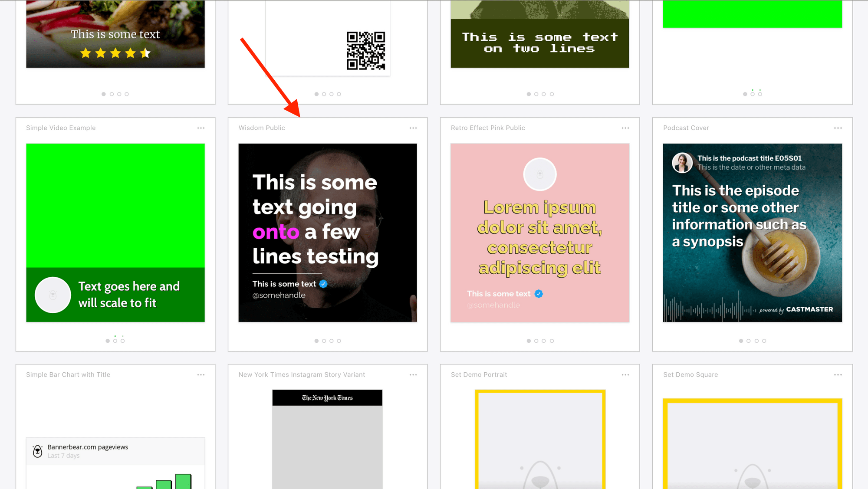Select the round avatar placeholder in Simple Video Example
The height and width of the screenshot is (489, 868).
coord(53,295)
